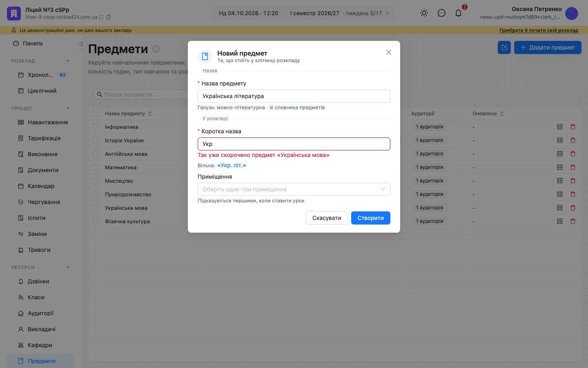Collapse the sidebar toggle icon
The width and height of the screenshot is (588, 368).
click(x=81, y=44)
